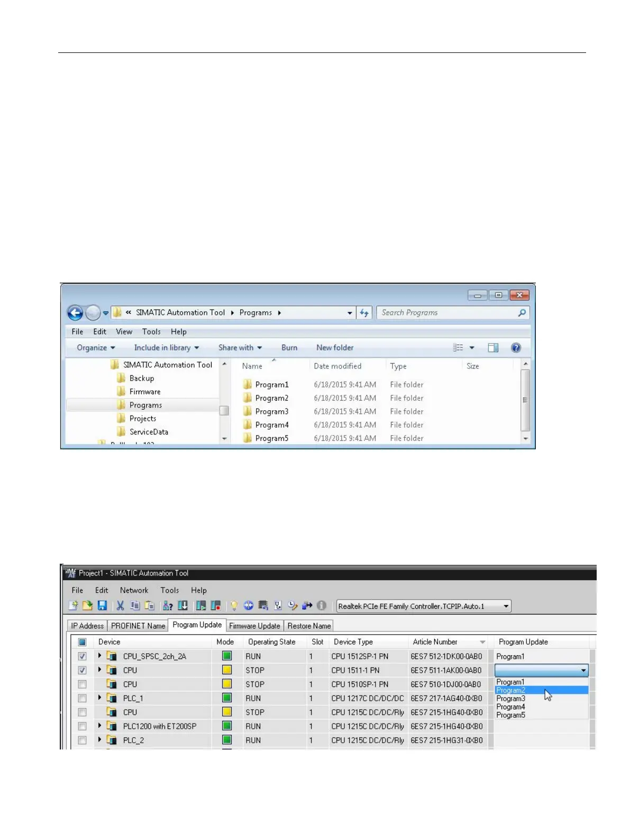Open the Organize dropdown in Explorer
This screenshot has width=630, height=840.
click(x=96, y=348)
